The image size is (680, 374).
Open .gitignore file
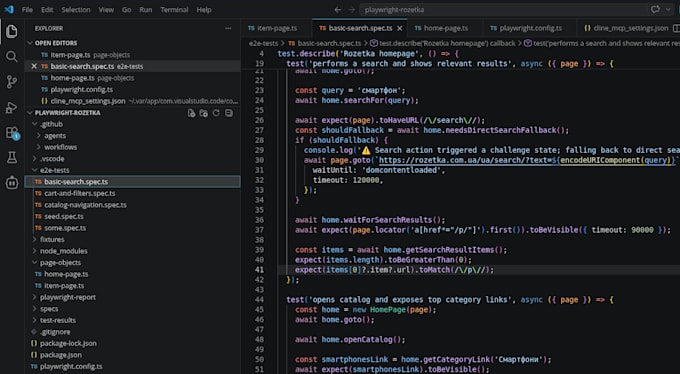pos(55,332)
